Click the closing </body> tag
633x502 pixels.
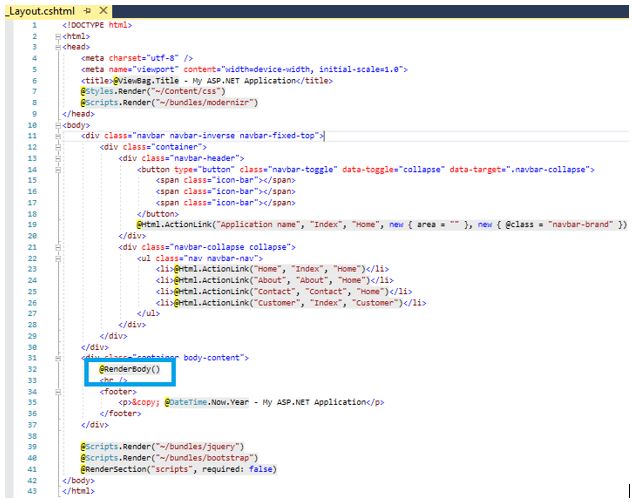point(78,481)
